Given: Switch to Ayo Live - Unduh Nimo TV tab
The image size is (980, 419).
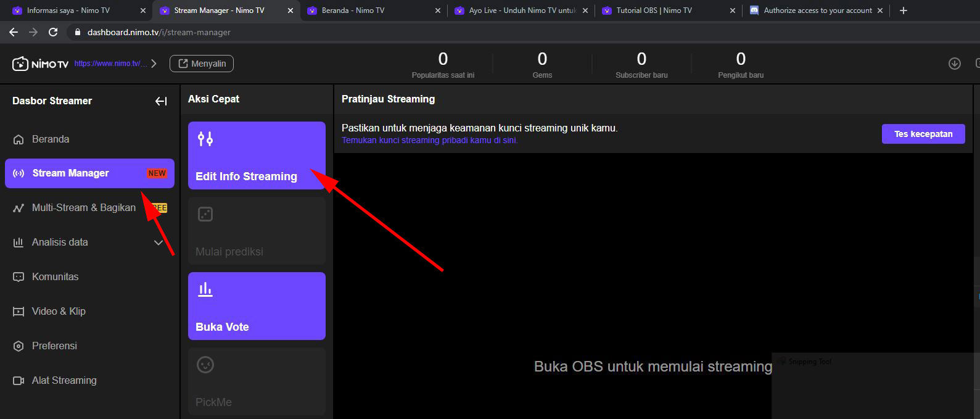Looking at the screenshot, I should 522,10.
